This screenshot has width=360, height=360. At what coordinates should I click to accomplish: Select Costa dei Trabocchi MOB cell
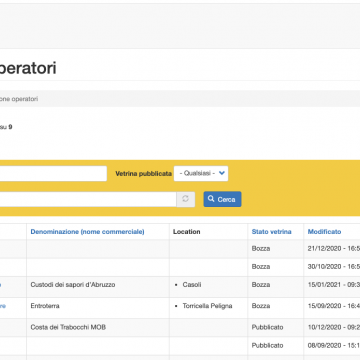[68, 327]
